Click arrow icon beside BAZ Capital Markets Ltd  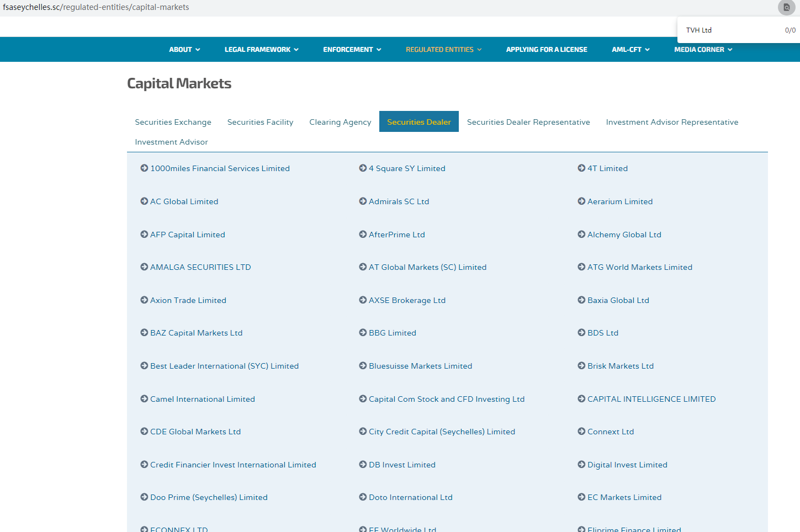[144, 333]
